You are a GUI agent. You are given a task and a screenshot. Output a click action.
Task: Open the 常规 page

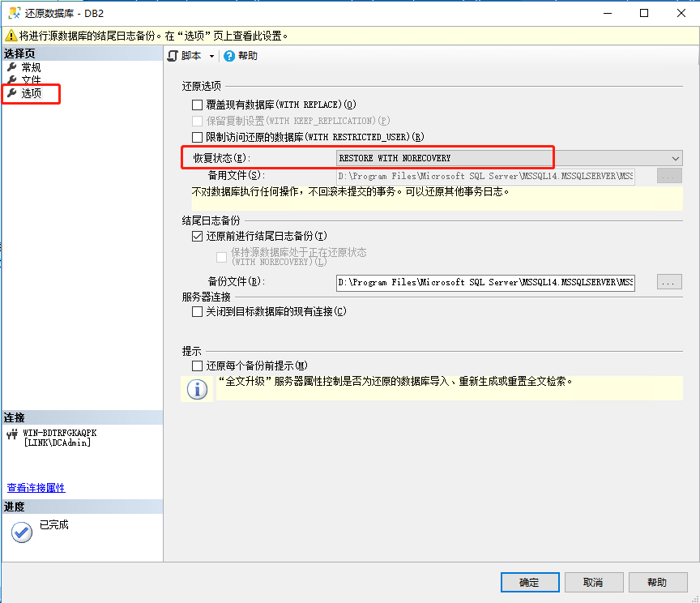coord(31,67)
